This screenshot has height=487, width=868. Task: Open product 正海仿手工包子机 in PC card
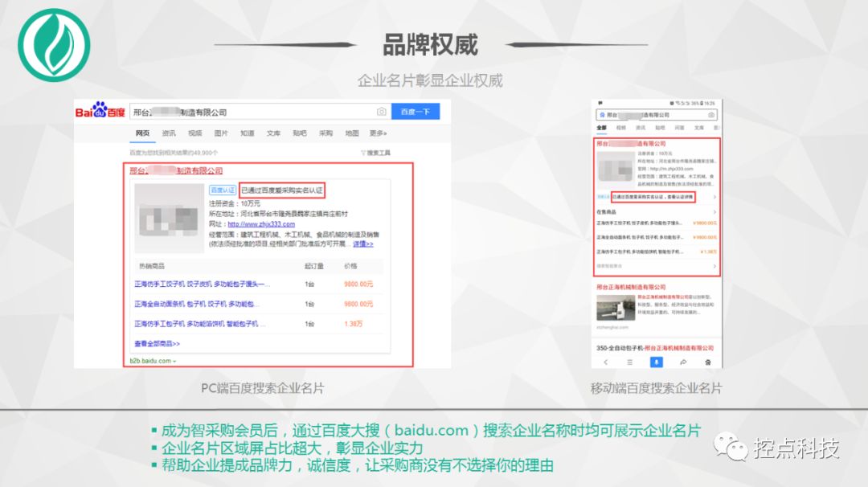coord(199,324)
